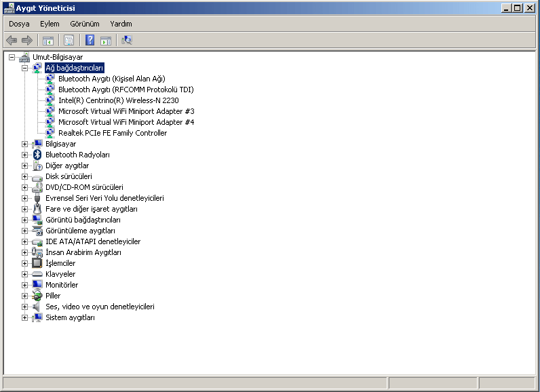Viewport: 540px width, 392px height.
Task: Click the Görüntüleme aygıtları camera icon
Action: [x=37, y=231]
